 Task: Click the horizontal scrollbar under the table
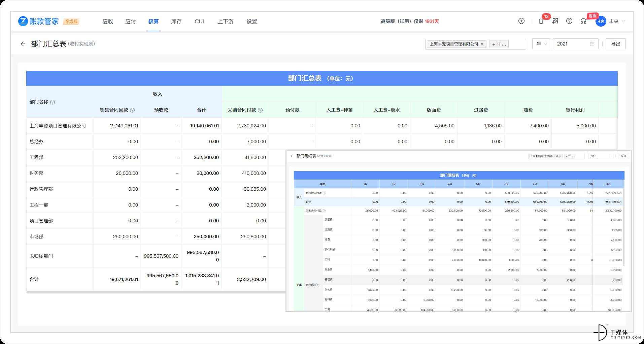click(156, 292)
